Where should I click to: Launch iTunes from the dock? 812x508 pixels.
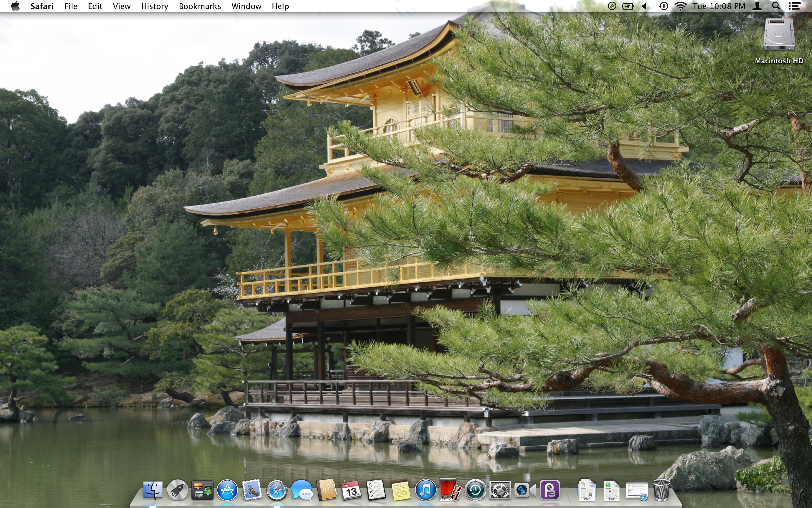[x=425, y=490]
